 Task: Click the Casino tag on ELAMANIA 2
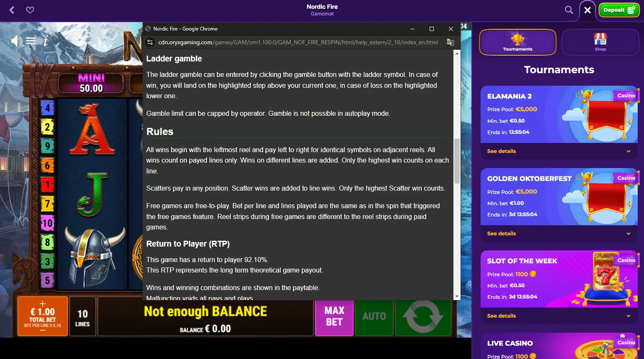click(x=626, y=96)
